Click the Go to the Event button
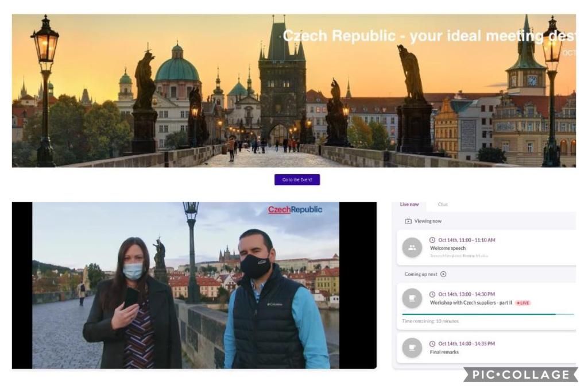Viewport: 588px width, 392px height. click(x=297, y=180)
